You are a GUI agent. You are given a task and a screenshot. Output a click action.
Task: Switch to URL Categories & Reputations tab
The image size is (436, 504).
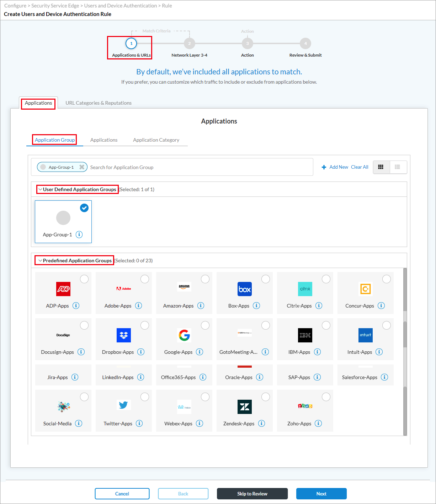tap(99, 103)
